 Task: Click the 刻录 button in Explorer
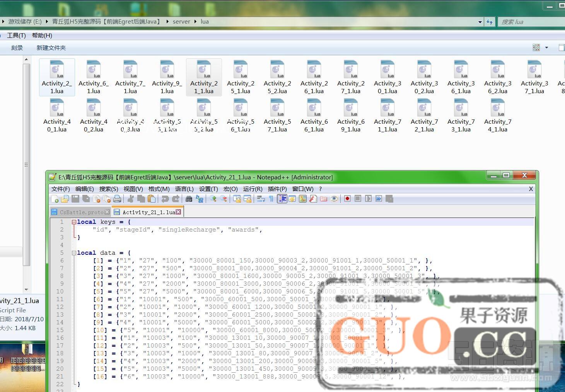pyautogui.click(x=17, y=48)
